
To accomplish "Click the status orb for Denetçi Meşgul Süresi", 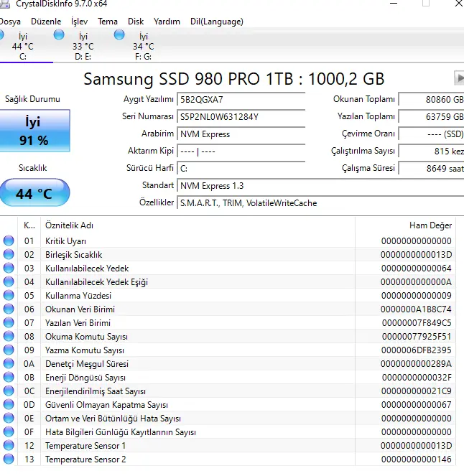I will click(9, 364).
